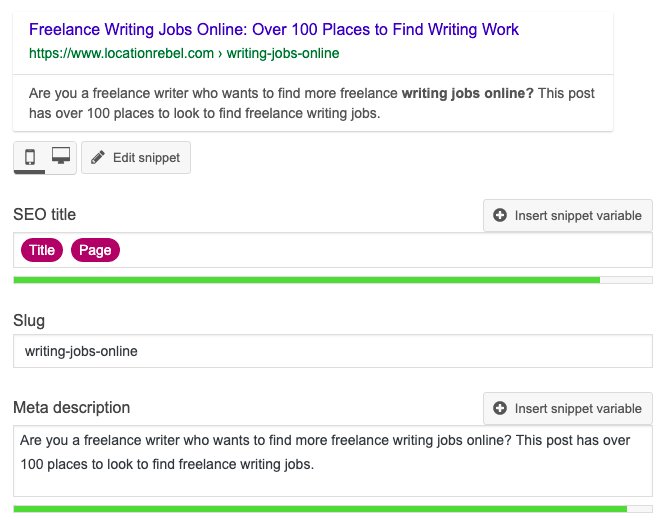The height and width of the screenshot is (525, 666).
Task: Focus the Slug input field
Action: point(333,351)
